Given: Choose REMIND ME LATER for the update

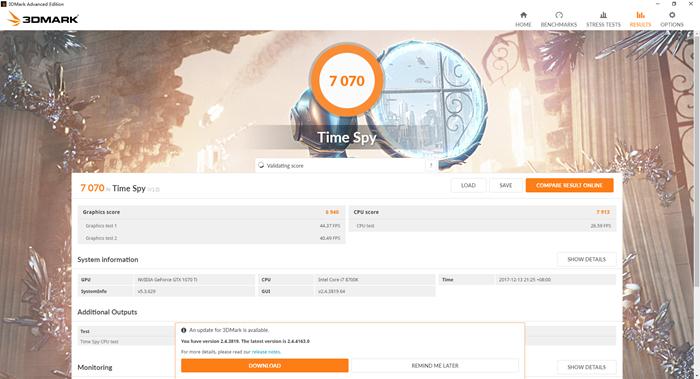Looking at the screenshot, I should [x=435, y=366].
